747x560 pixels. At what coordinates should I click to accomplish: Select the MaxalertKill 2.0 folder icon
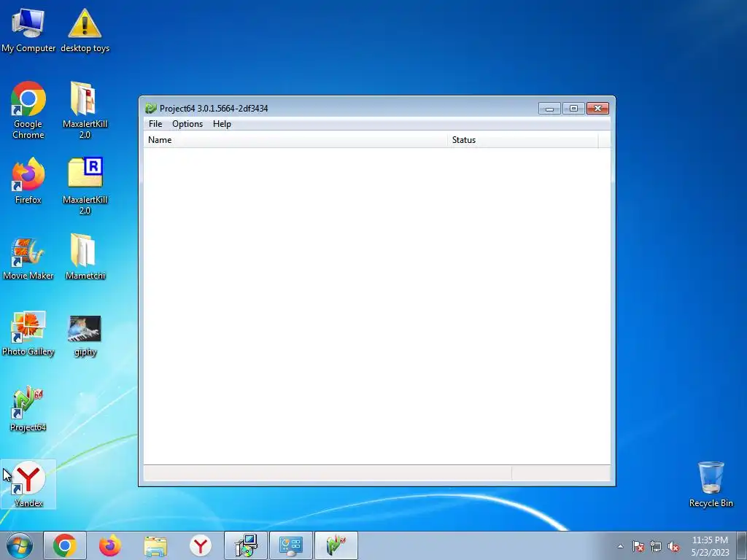coord(85,111)
